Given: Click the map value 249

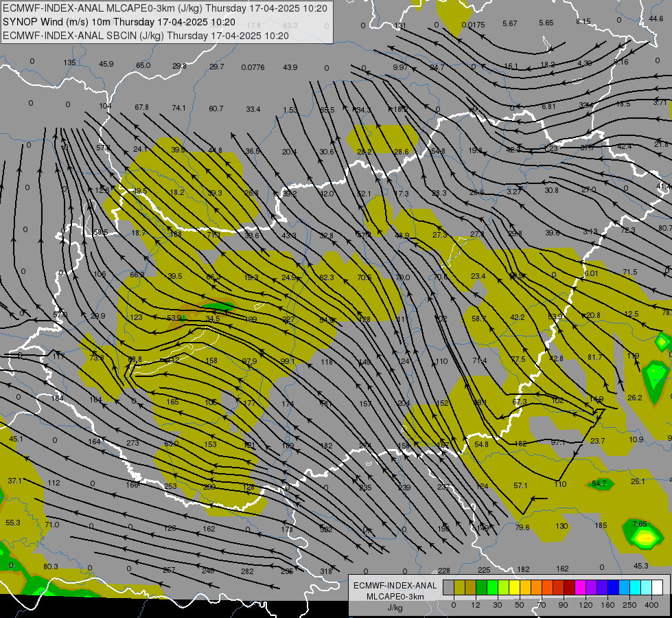Looking at the screenshot, I should tap(208, 571).
